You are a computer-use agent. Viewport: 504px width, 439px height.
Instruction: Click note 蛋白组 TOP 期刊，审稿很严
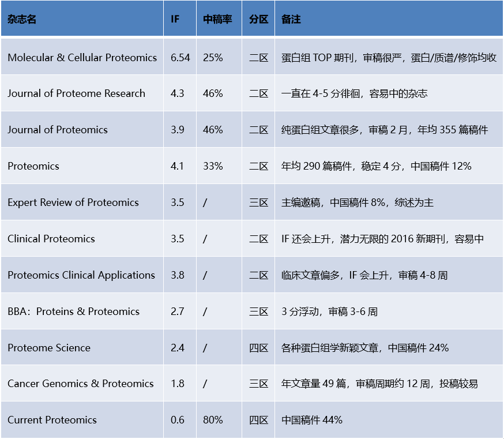389,58
